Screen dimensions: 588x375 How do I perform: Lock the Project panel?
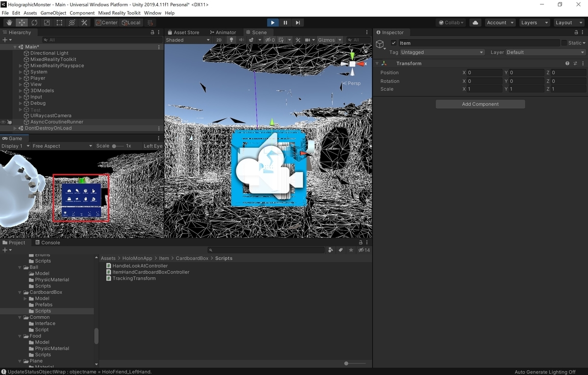coord(361,242)
